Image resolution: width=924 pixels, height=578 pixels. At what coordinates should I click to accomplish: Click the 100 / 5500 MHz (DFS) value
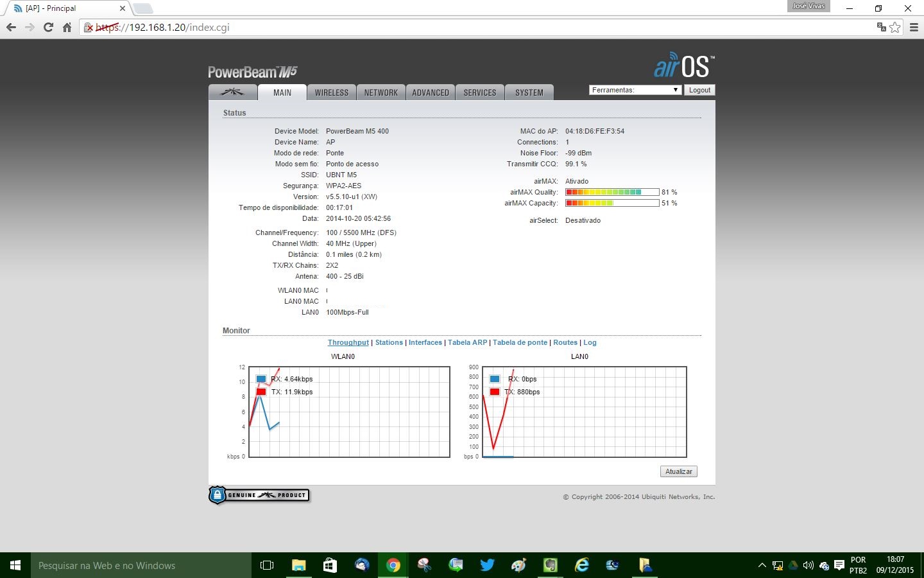pos(361,232)
